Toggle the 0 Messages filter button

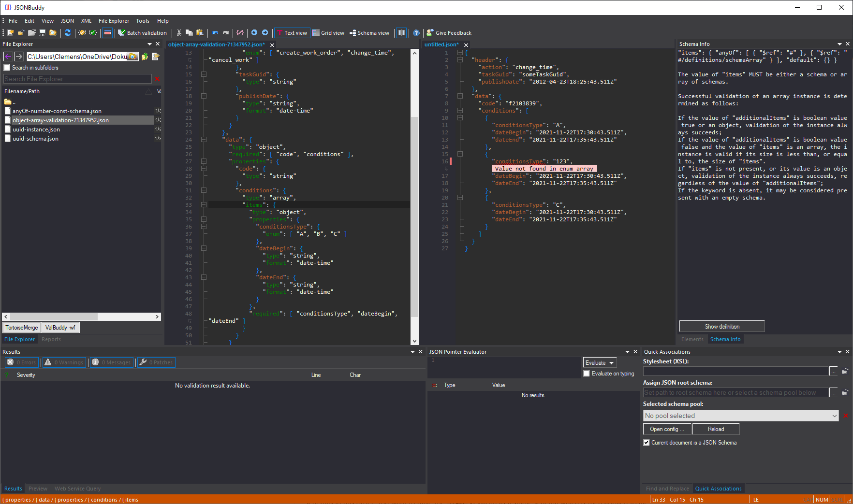111,362
